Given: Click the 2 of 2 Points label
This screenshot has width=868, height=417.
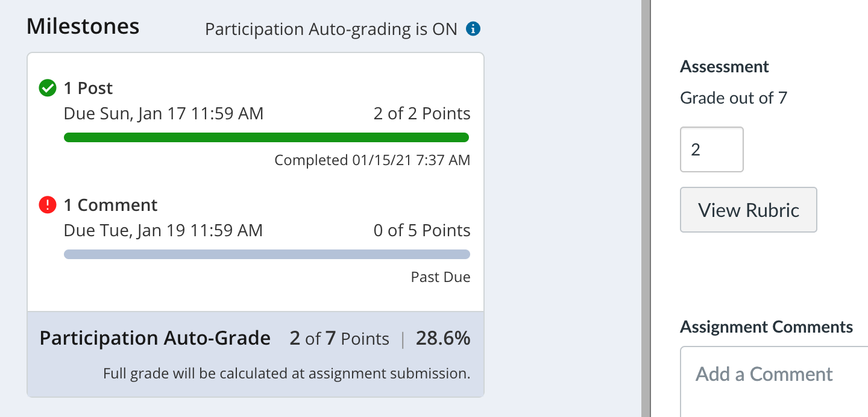Looking at the screenshot, I should (422, 113).
